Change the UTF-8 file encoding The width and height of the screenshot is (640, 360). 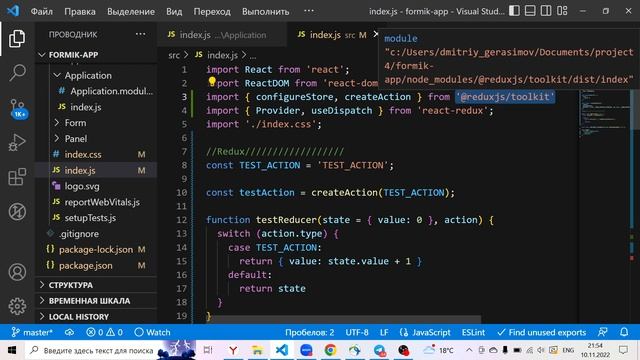[x=357, y=332]
